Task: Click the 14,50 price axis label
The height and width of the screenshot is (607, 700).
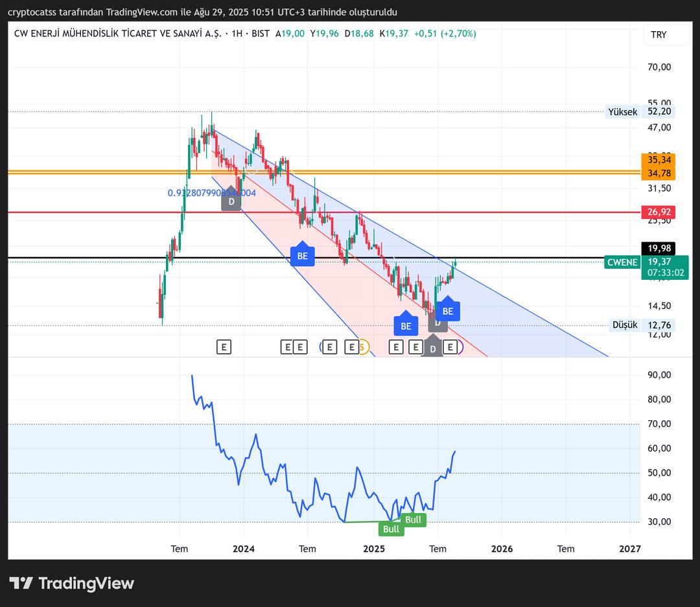Action: (x=659, y=306)
